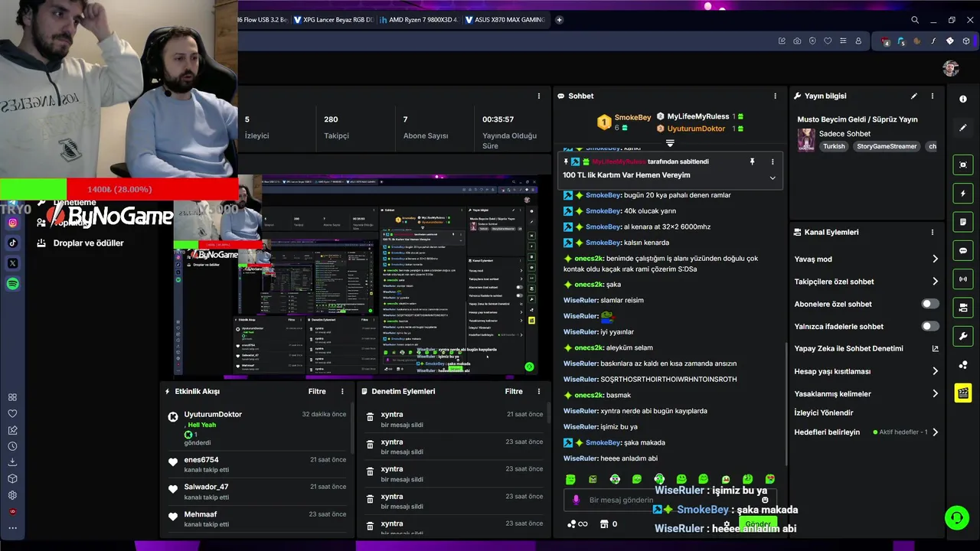
Task: Click the lightning bolt icon in right rail
Action: tap(963, 194)
